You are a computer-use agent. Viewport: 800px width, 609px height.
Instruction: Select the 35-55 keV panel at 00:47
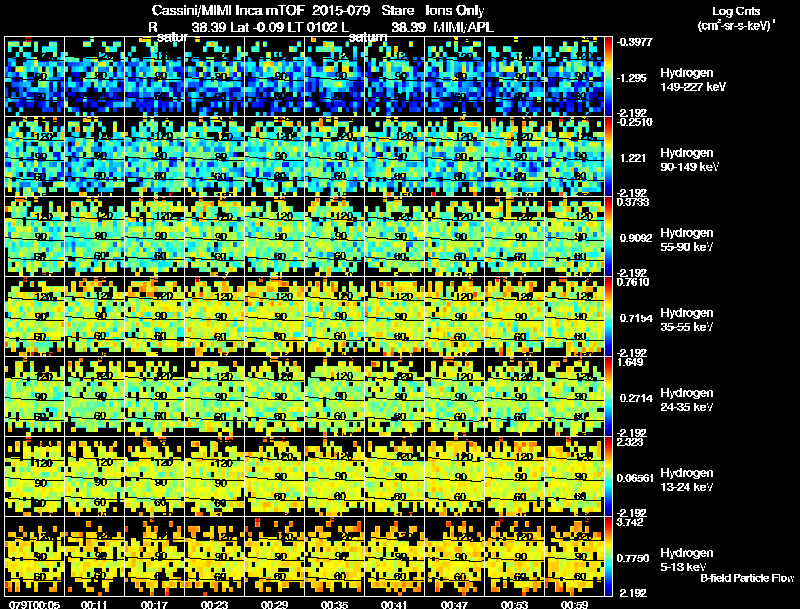click(455, 317)
